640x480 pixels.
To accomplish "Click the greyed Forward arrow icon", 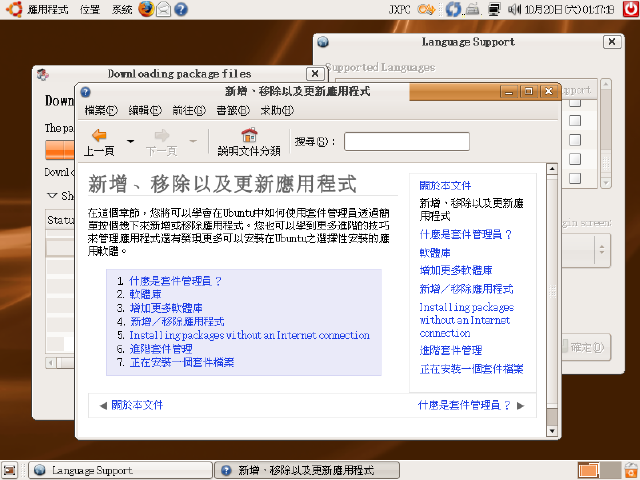I will pos(162,135).
